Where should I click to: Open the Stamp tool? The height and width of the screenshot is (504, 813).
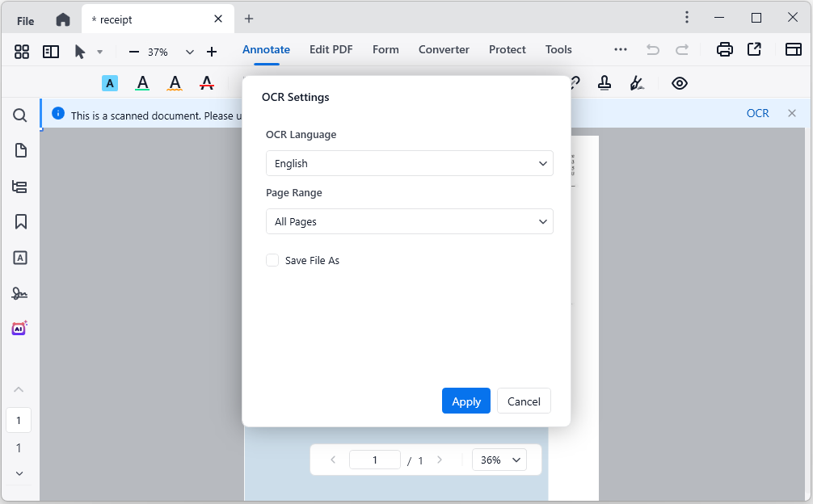click(x=604, y=82)
